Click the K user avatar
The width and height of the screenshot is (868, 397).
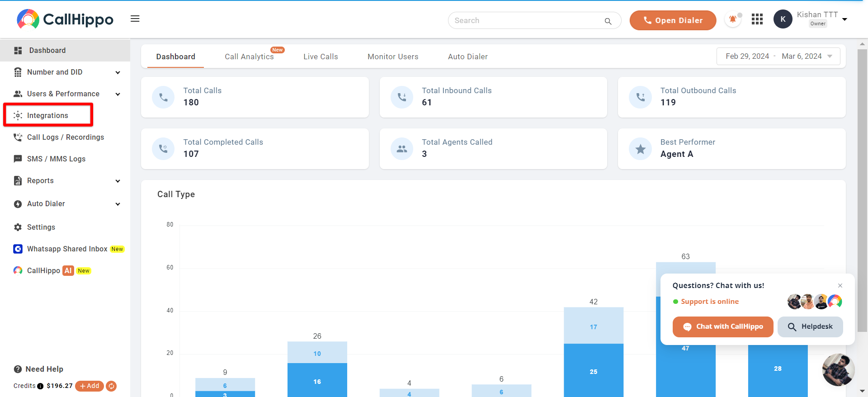(x=783, y=19)
